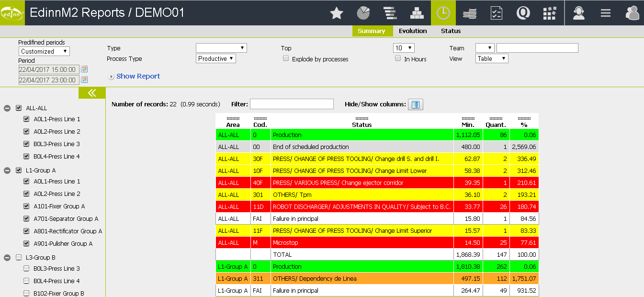Click the Hide/Show columns icon button
Screen dimensions: 644x297
pyautogui.click(x=415, y=104)
